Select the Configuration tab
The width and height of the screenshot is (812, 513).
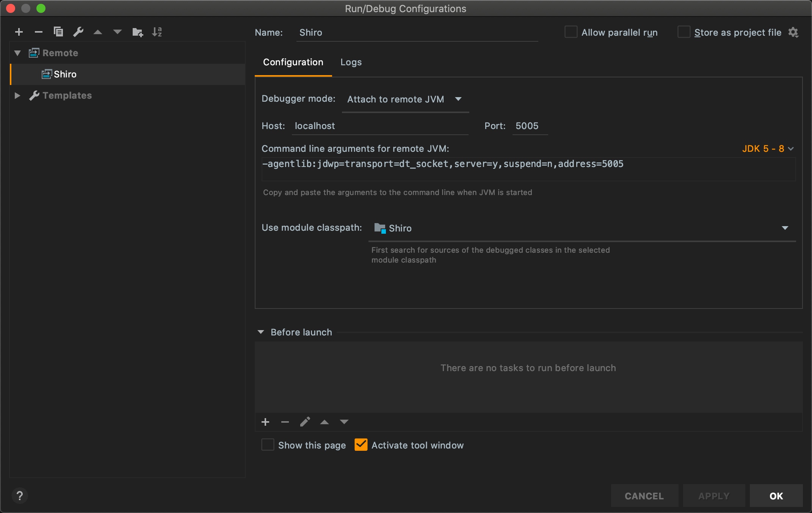point(293,62)
